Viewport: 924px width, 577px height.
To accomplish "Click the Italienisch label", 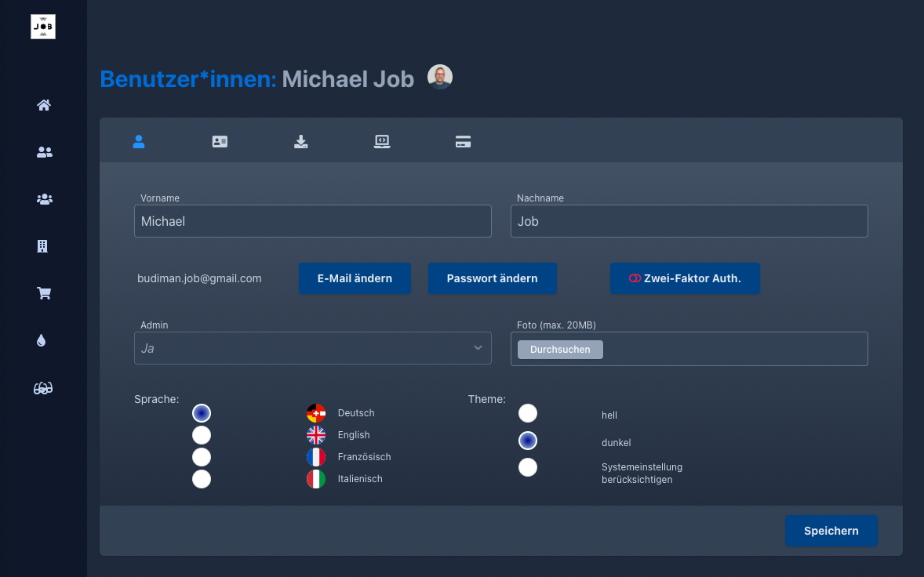I will point(360,479).
